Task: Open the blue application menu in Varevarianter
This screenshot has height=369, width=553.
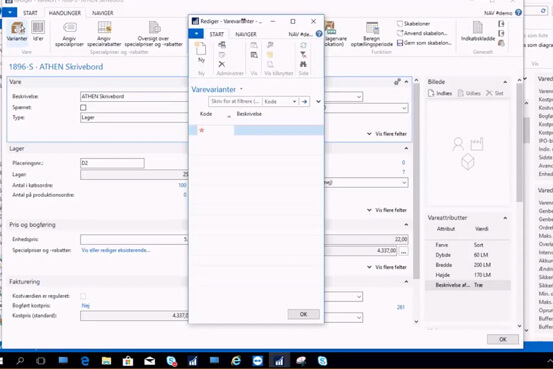Action: 196,34
